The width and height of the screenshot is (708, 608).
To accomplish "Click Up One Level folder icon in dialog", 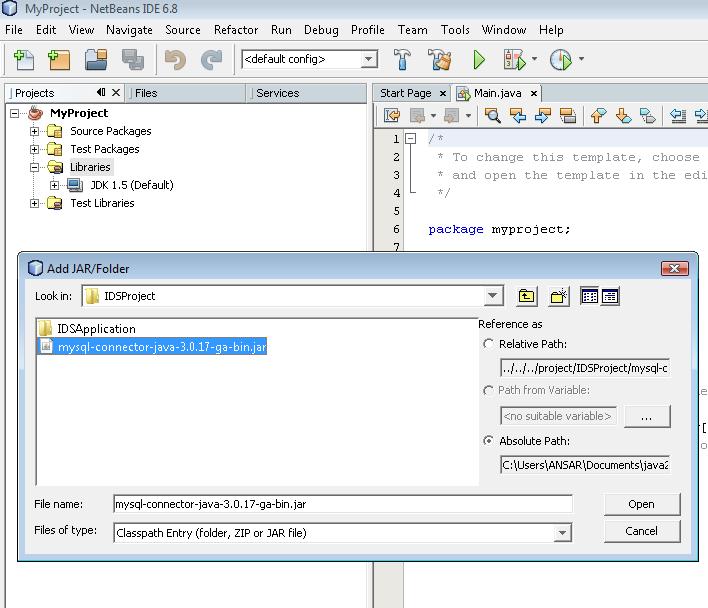I will pyautogui.click(x=526, y=296).
